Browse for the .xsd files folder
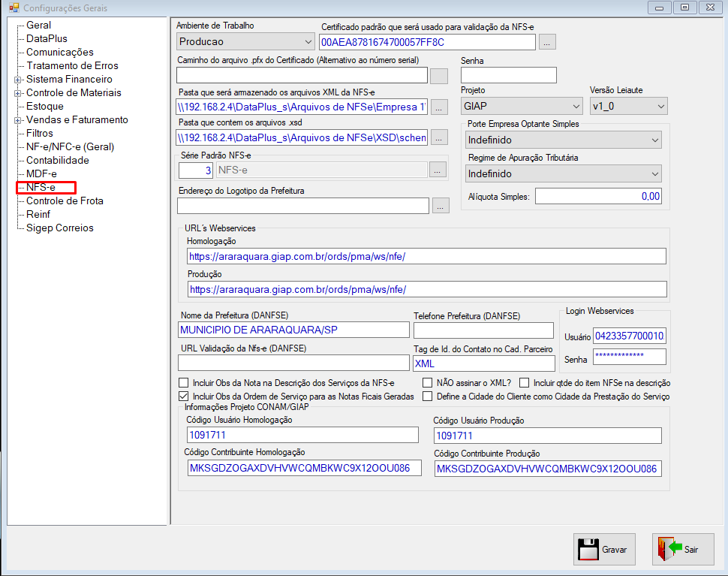728x576 pixels. pyautogui.click(x=439, y=137)
